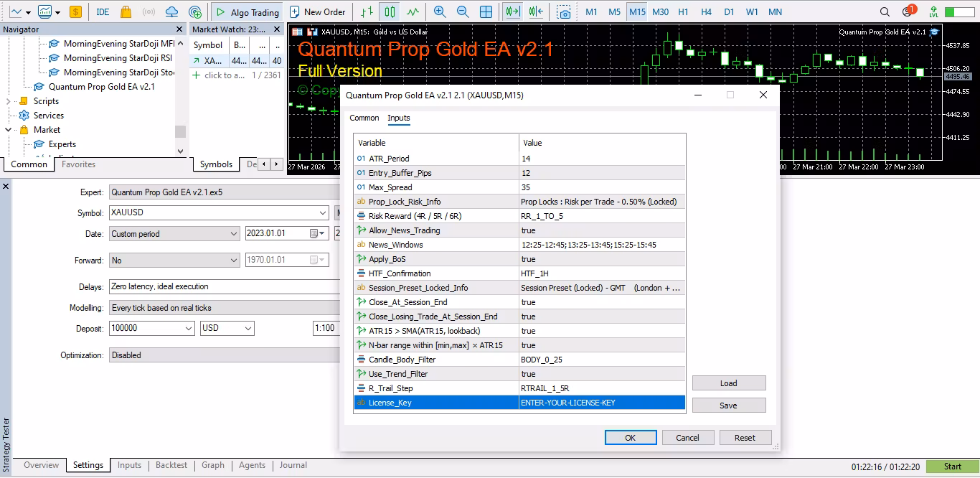Open the USD currency dropdown
Image resolution: width=980 pixels, height=478 pixels.
[x=227, y=328]
